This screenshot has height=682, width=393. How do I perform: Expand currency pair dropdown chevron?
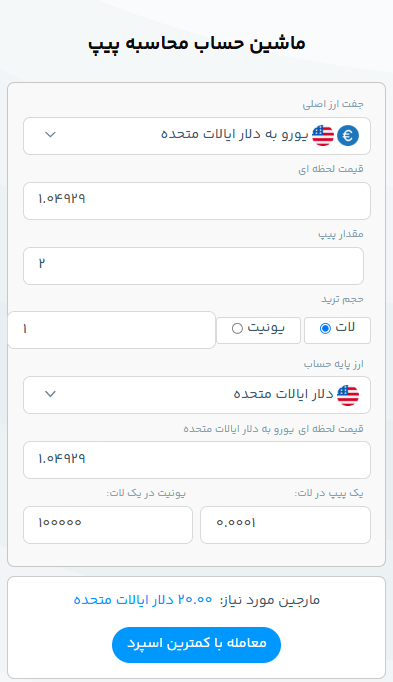[50, 134]
